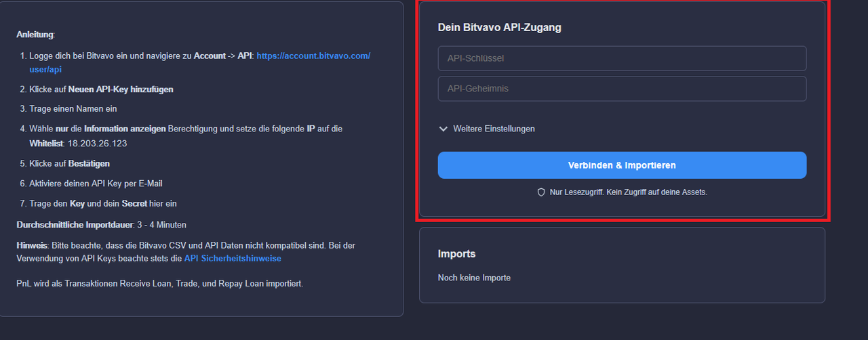Click the Dein Bitvavo API-Zugang heading
Screen dimensions: 868x340
[500, 28]
